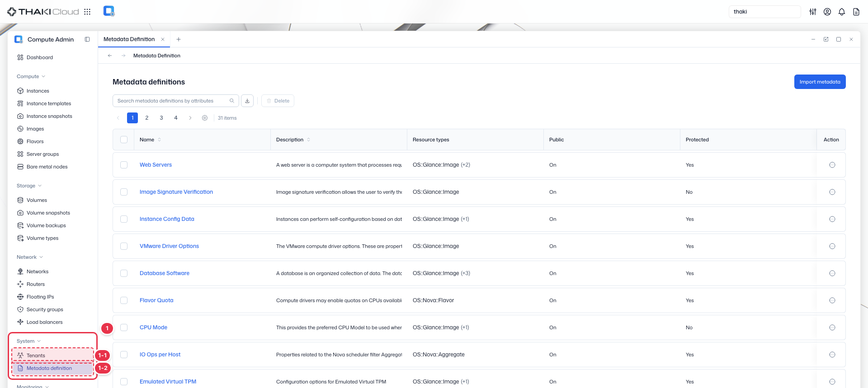The width and height of the screenshot is (868, 388).
Task: Check the Web Servers row checkbox
Action: 124,165
